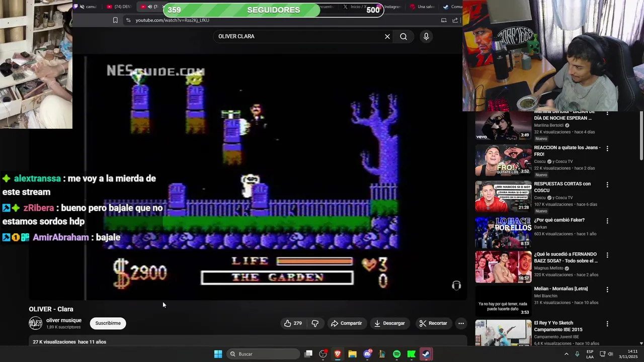Switch to the Inicio / X tab

[x=355, y=7]
